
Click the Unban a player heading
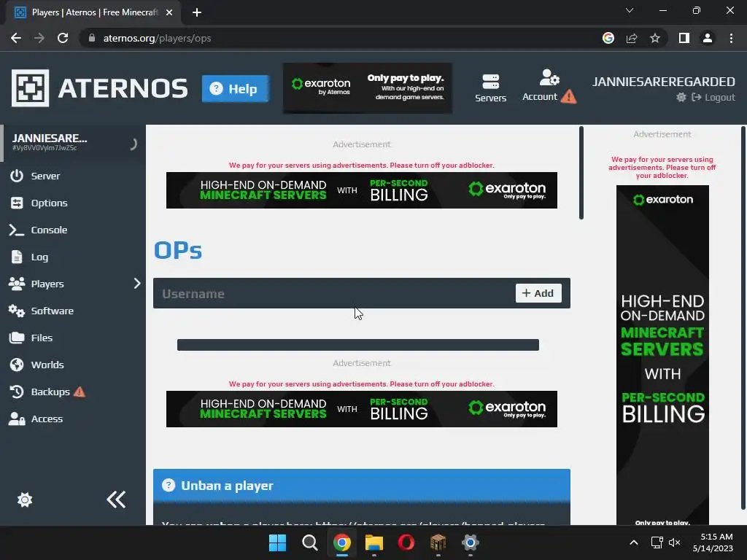coord(228,486)
